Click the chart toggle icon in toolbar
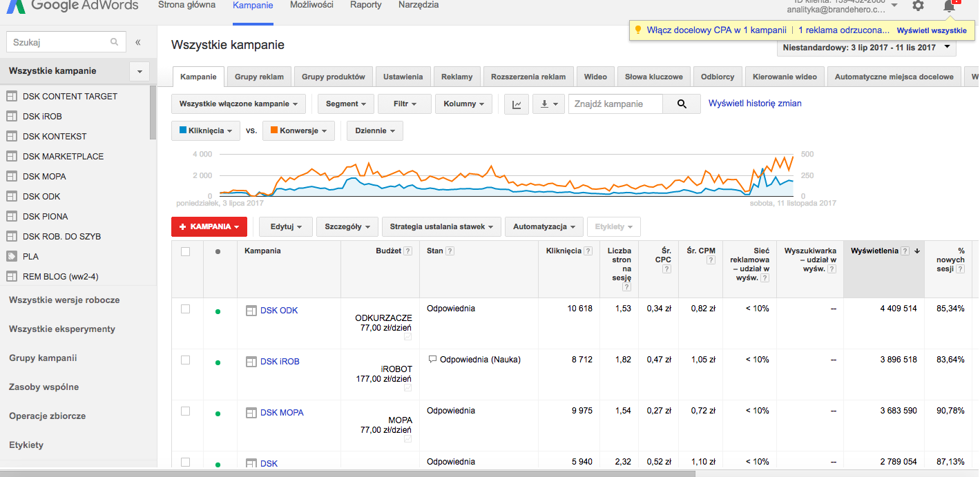The image size is (980, 477). point(517,104)
